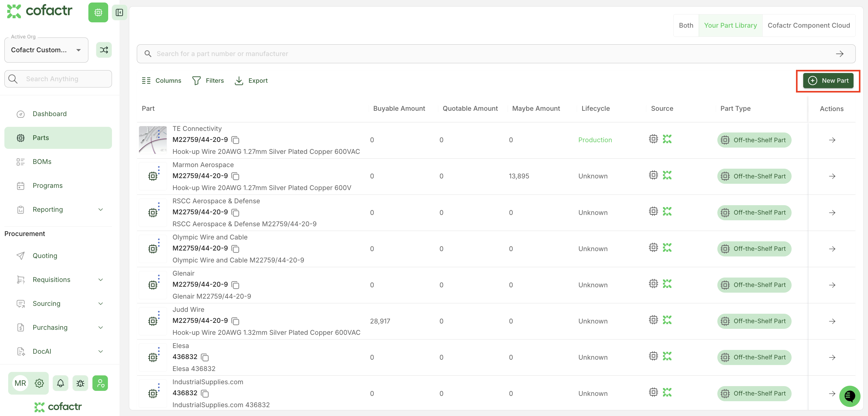The image size is (868, 416).
Task: Click the green user account icon
Action: click(100, 383)
